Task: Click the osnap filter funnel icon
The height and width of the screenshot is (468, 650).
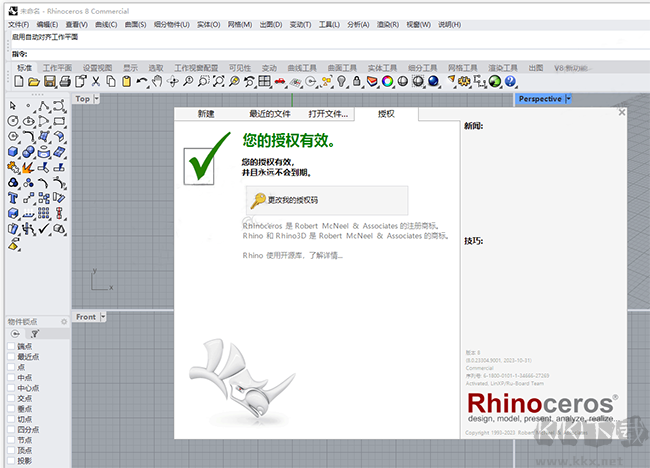Action: pyautogui.click(x=35, y=334)
